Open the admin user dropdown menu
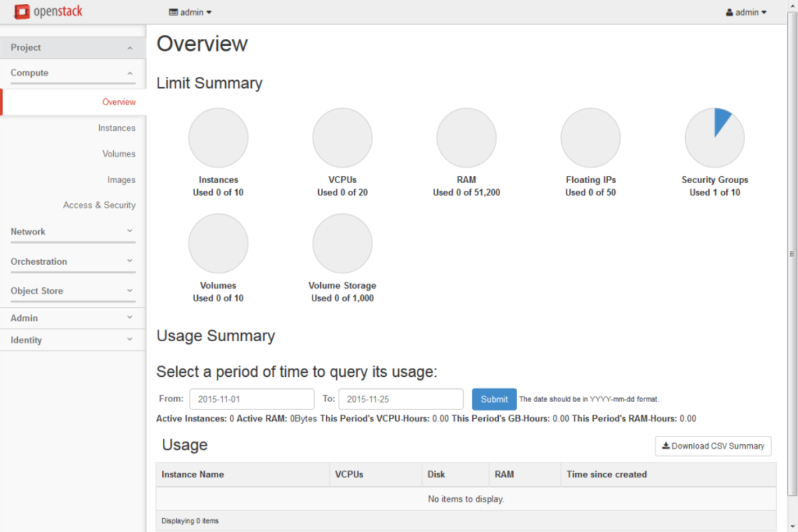Image resolution: width=798 pixels, height=532 pixels. tap(746, 12)
